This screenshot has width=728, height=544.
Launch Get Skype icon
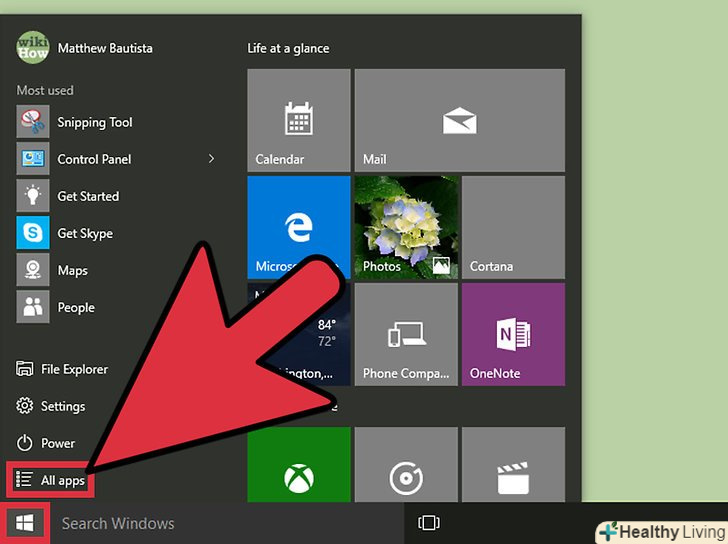[32, 233]
